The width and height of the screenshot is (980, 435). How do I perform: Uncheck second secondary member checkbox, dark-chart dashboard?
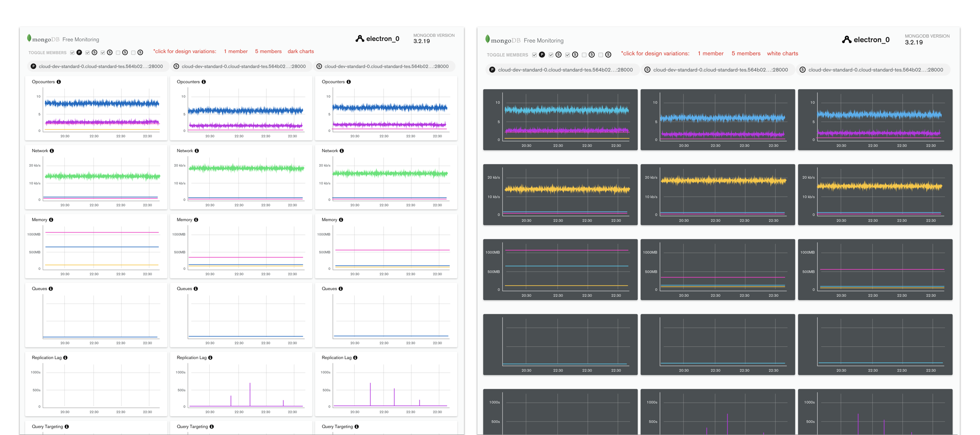pos(568,55)
